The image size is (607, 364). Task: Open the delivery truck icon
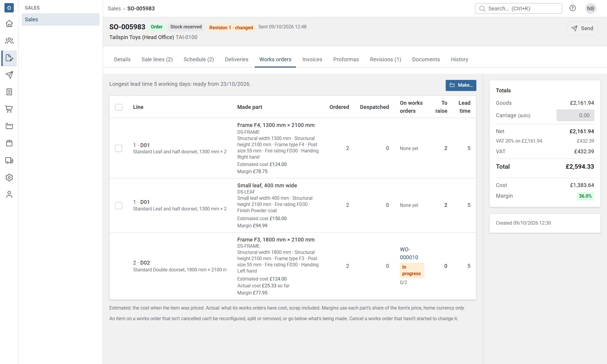coord(9,160)
